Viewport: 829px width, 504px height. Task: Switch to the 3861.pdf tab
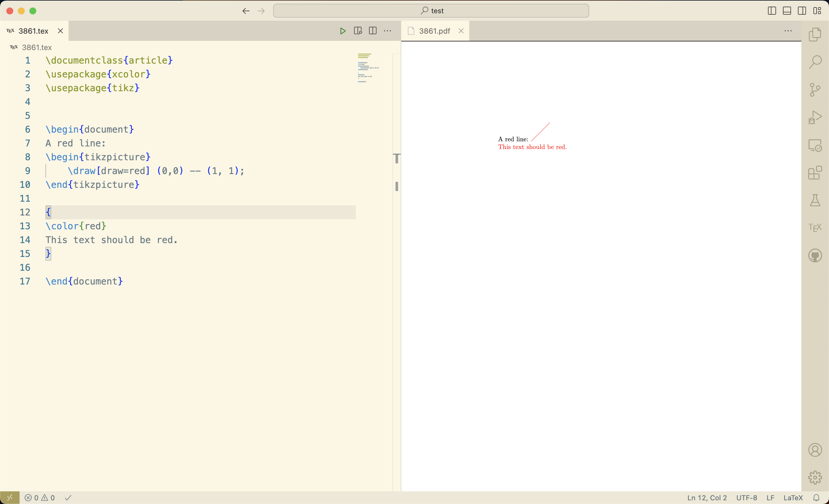pos(434,30)
